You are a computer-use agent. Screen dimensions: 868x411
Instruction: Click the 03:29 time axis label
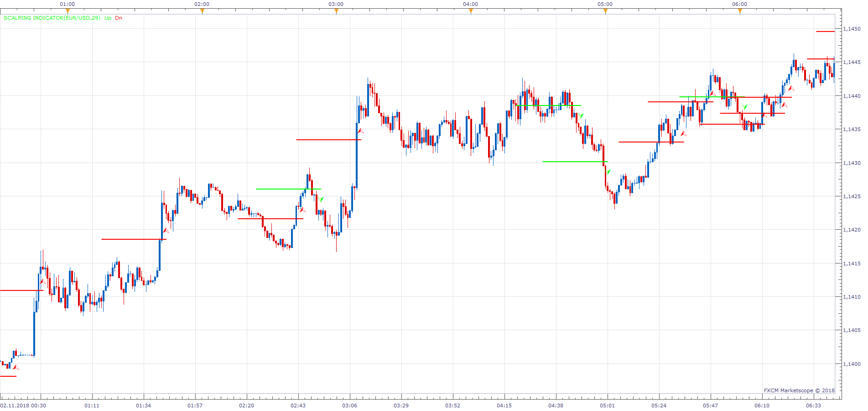[401, 406]
